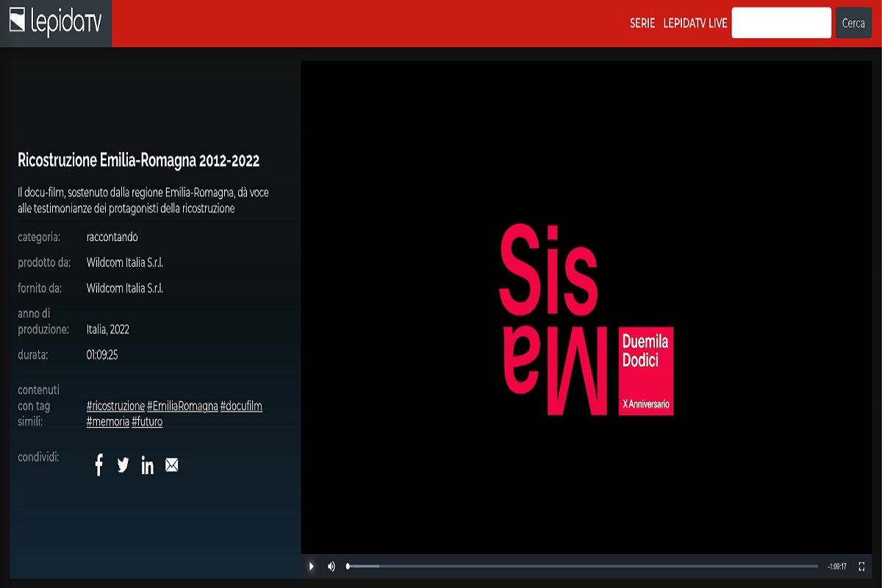The height and width of the screenshot is (588, 882).
Task: Open the LepidaTV logo home link
Action: 56,23
